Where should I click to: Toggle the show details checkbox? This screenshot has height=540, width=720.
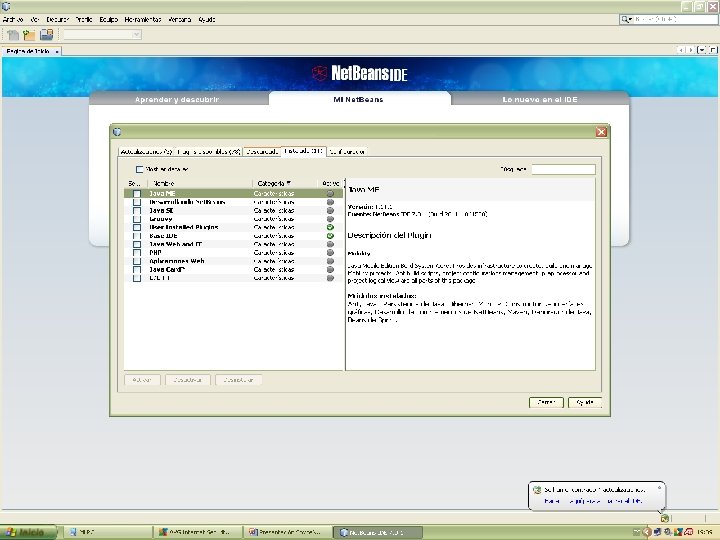139,169
